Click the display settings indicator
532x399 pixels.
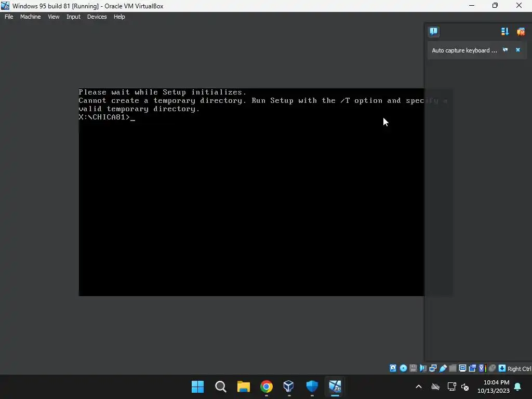(462, 368)
